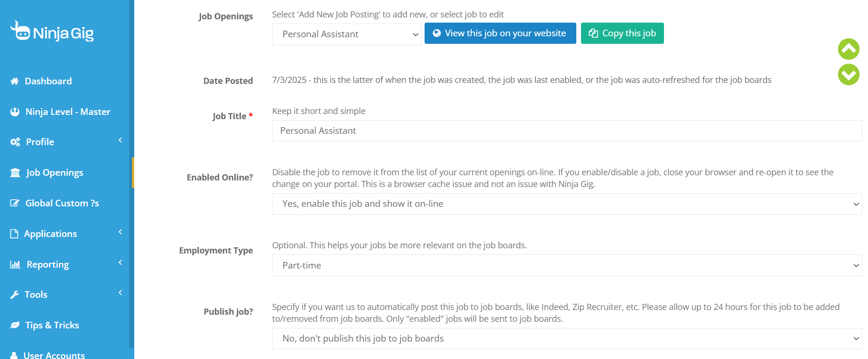Expand the Applications sidebar submenu chevron
The width and height of the screenshot is (868, 359).
(120, 232)
